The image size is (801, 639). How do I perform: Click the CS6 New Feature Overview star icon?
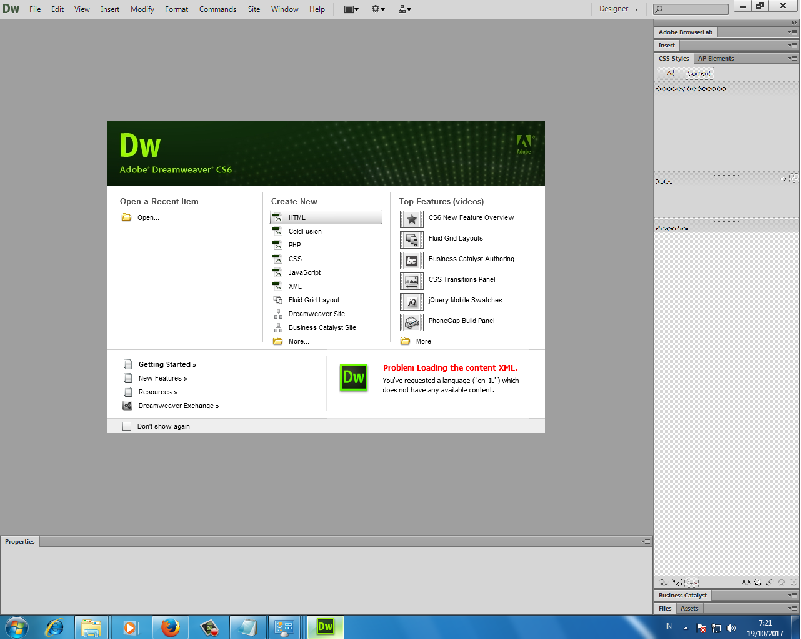pyautogui.click(x=411, y=219)
